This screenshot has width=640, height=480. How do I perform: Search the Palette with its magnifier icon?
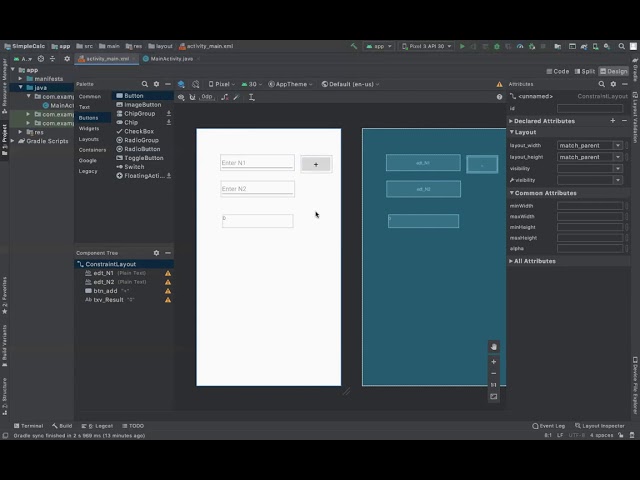[x=144, y=84]
